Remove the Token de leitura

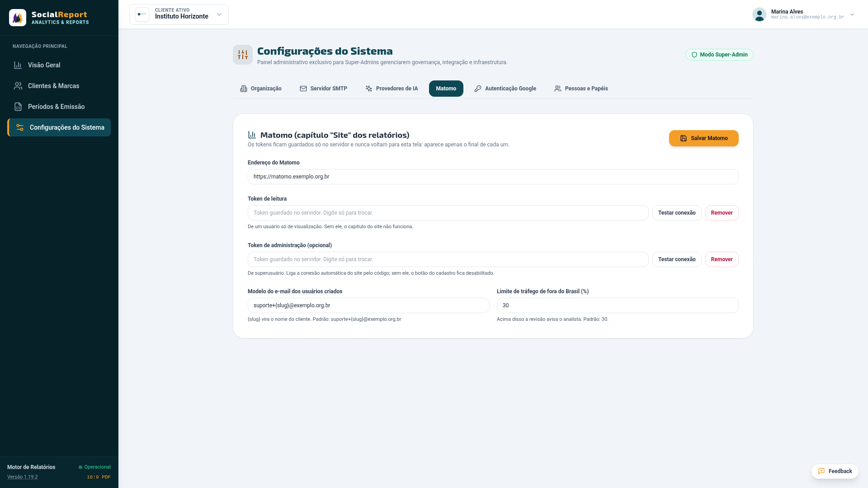(722, 213)
